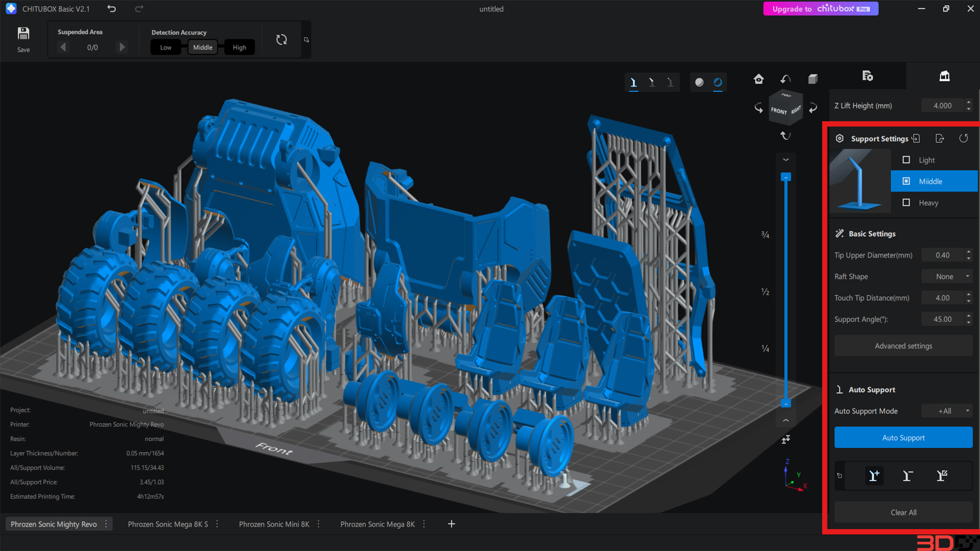Select the second support display mode icon
Viewport: 980px width, 551px height.
point(652,82)
